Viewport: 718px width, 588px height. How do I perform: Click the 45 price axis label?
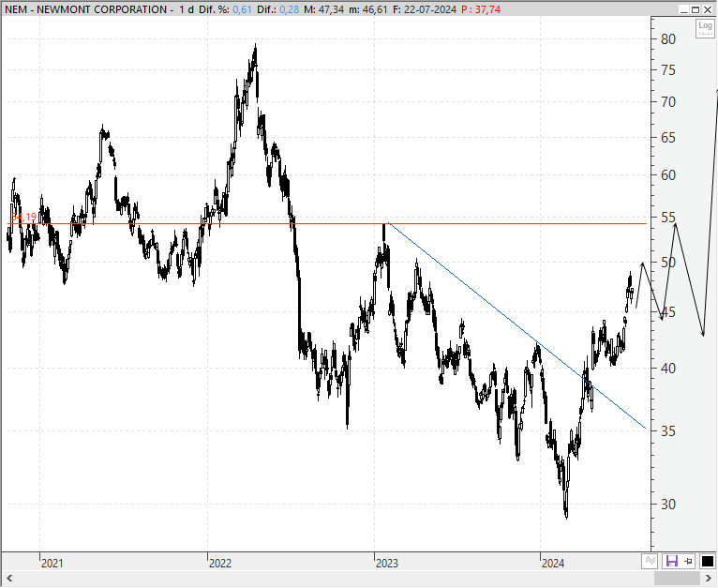[x=668, y=312]
